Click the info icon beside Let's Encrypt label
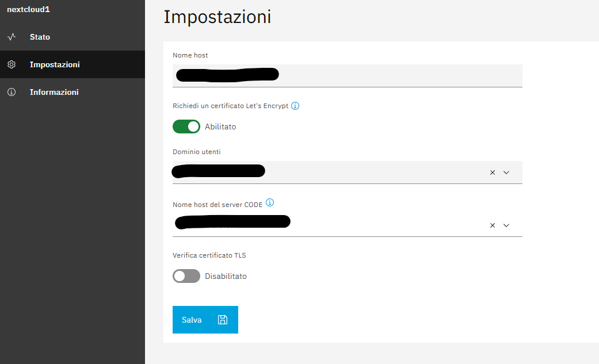The image size is (599, 364). coord(295,106)
